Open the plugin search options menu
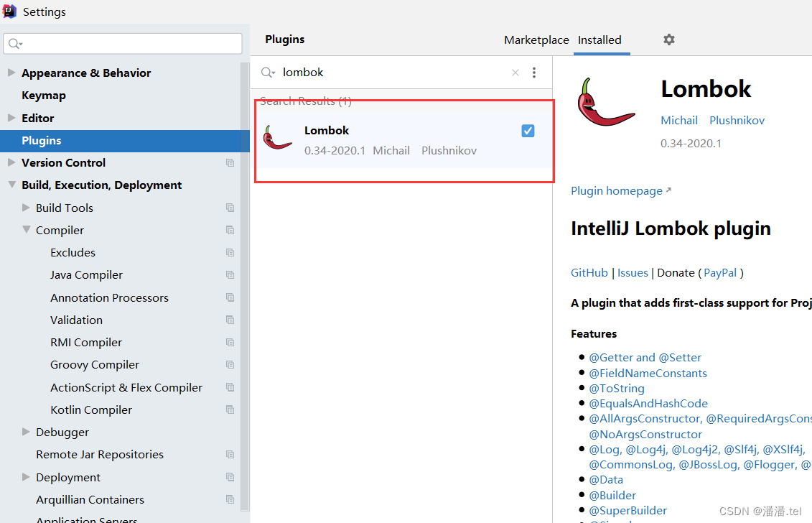The image size is (812, 523). (534, 73)
